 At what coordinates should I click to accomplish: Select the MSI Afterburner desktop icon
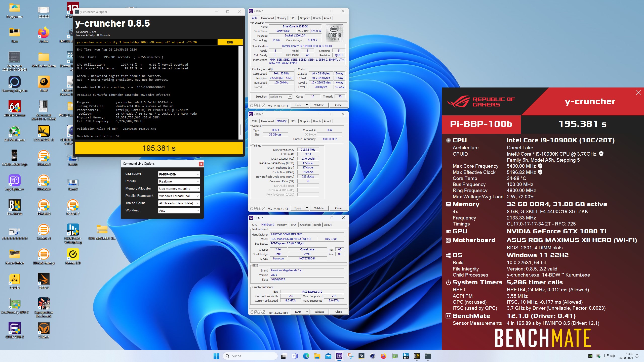tap(15, 133)
